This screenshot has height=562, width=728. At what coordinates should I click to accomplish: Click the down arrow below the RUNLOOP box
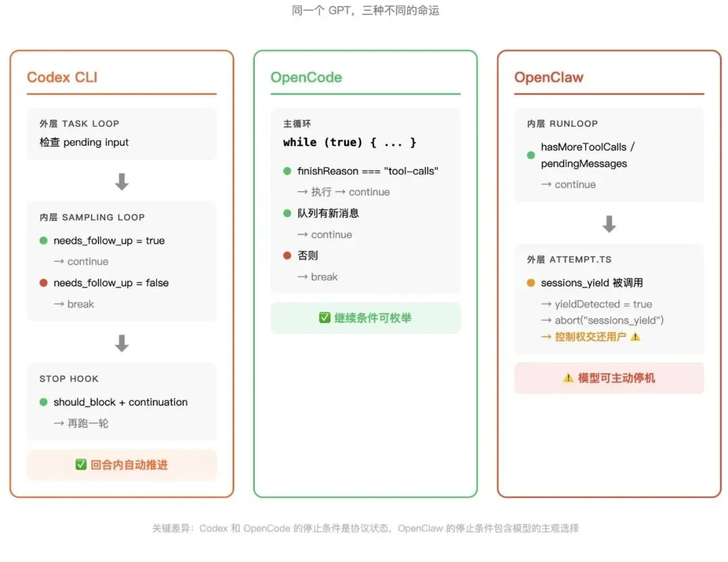pos(609,224)
